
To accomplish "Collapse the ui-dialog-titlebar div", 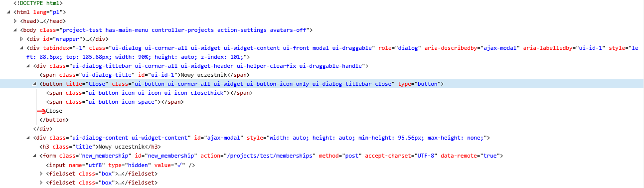I will 28,66.
